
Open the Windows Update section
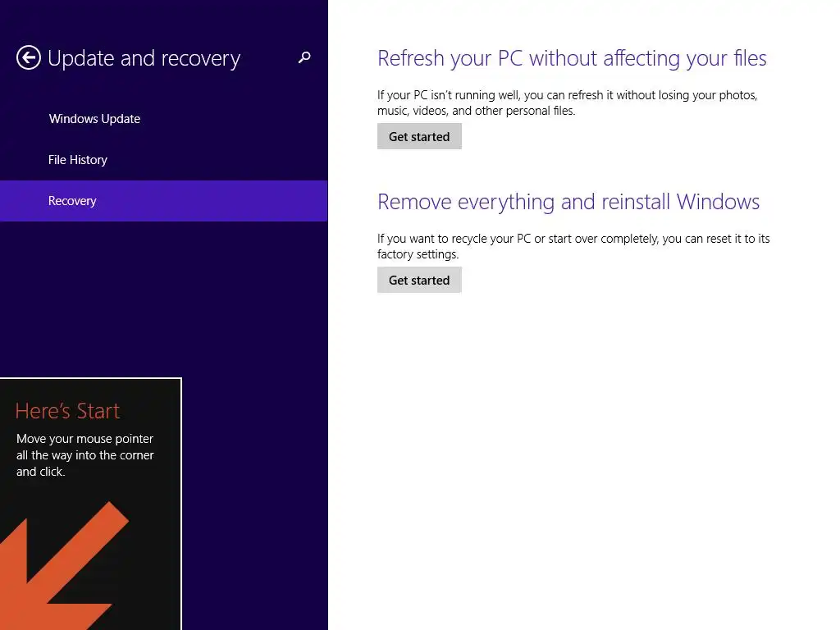tap(164, 119)
